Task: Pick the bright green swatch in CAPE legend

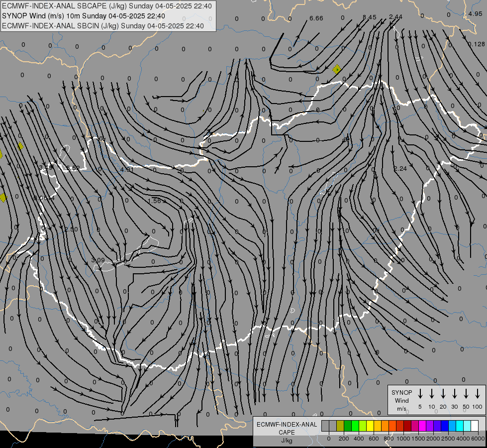Action: pos(355,426)
